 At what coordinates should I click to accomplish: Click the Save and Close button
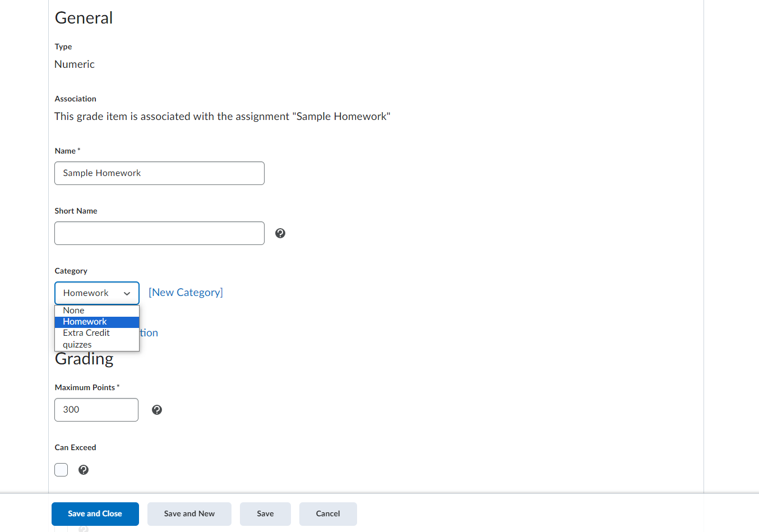95,514
